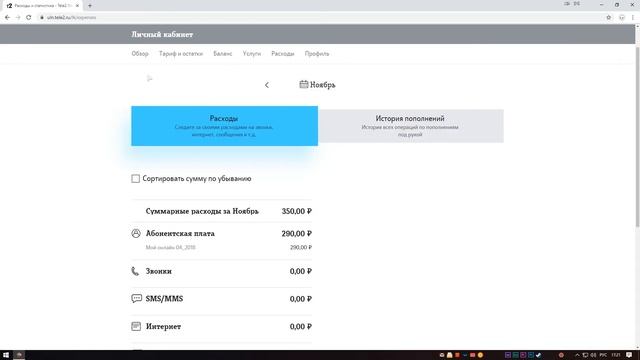Bookmark this page with the star icon
Image resolution: width=640 pixels, height=360 pixels.
click(x=609, y=18)
